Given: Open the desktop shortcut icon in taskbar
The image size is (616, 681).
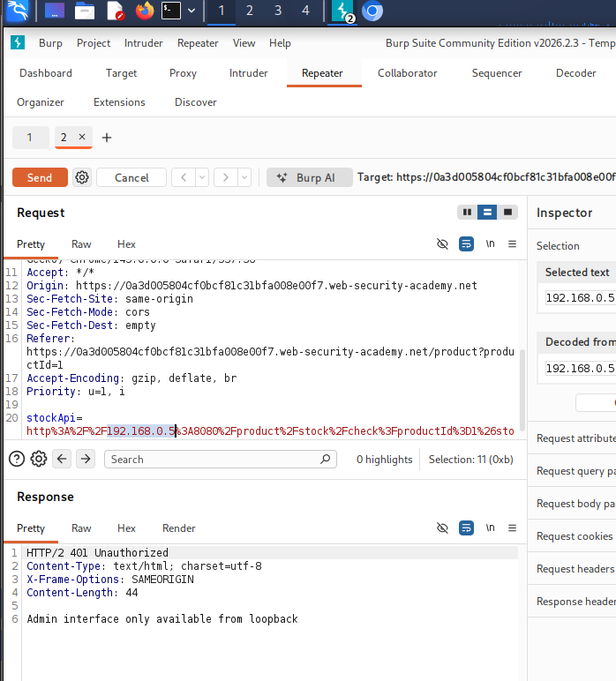Looking at the screenshot, I should [55, 11].
